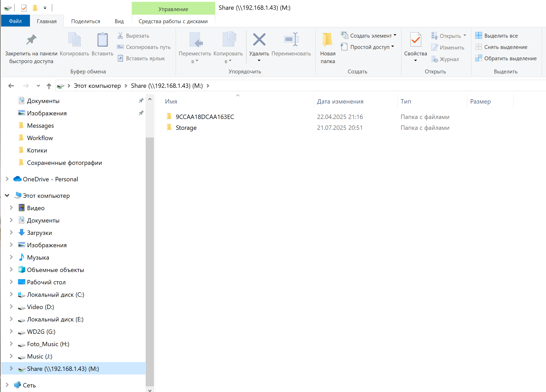Sort by Date modified (Дата изменения) column
This screenshot has height=392, width=546.
pos(340,101)
